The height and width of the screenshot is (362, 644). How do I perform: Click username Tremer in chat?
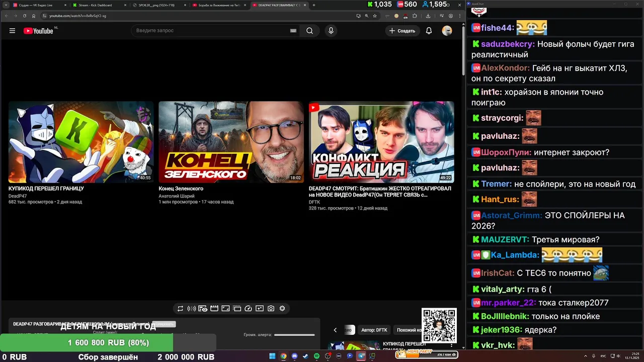(496, 184)
